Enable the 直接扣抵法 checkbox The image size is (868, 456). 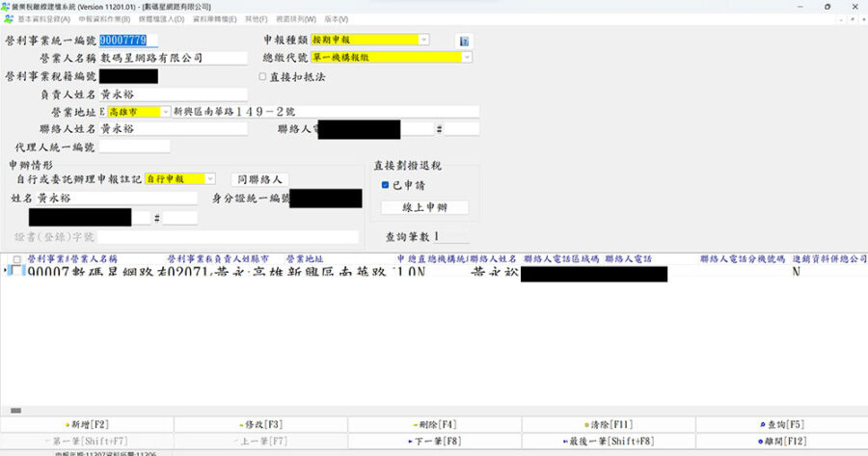(x=262, y=76)
